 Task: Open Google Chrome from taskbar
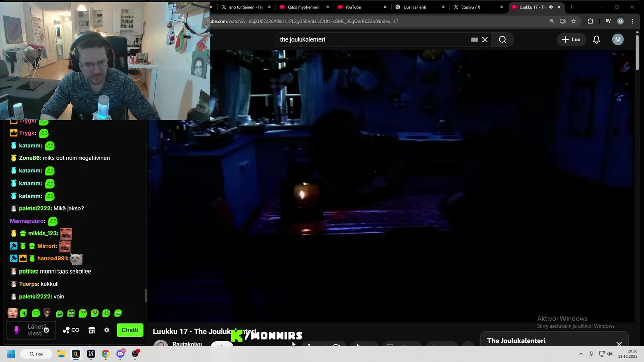coord(105,354)
